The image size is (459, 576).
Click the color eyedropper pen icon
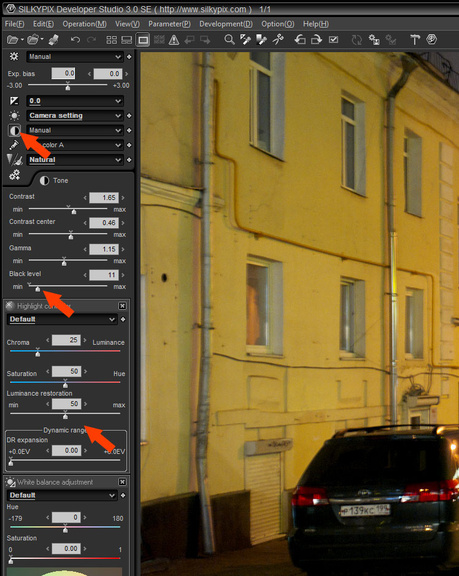(14, 145)
